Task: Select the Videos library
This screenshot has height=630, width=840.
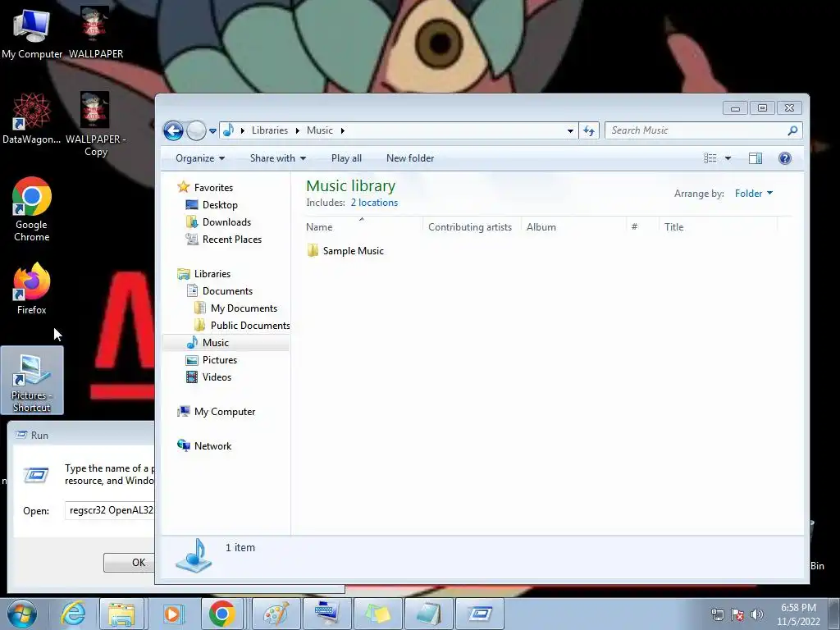Action: (209, 377)
